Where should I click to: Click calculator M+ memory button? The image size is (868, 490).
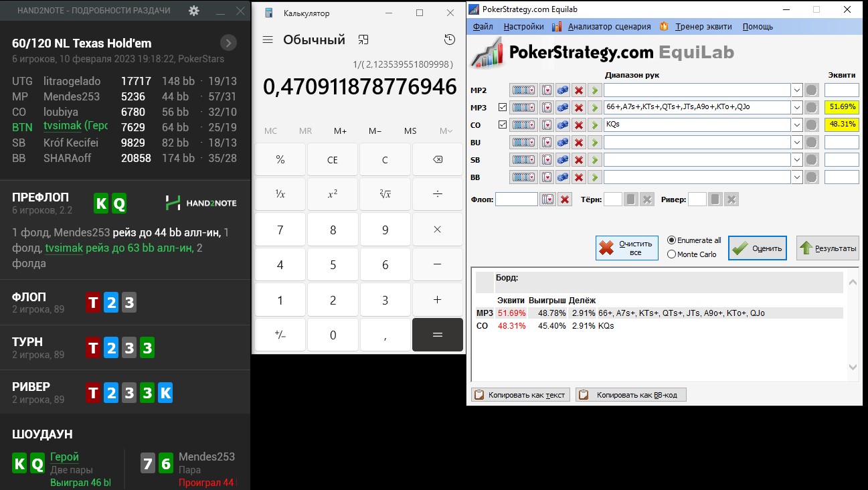point(340,131)
